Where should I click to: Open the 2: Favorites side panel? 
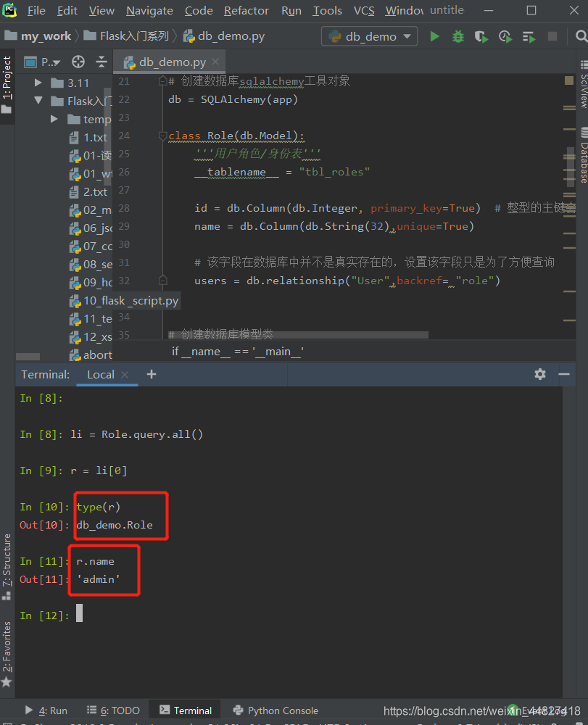(7, 654)
